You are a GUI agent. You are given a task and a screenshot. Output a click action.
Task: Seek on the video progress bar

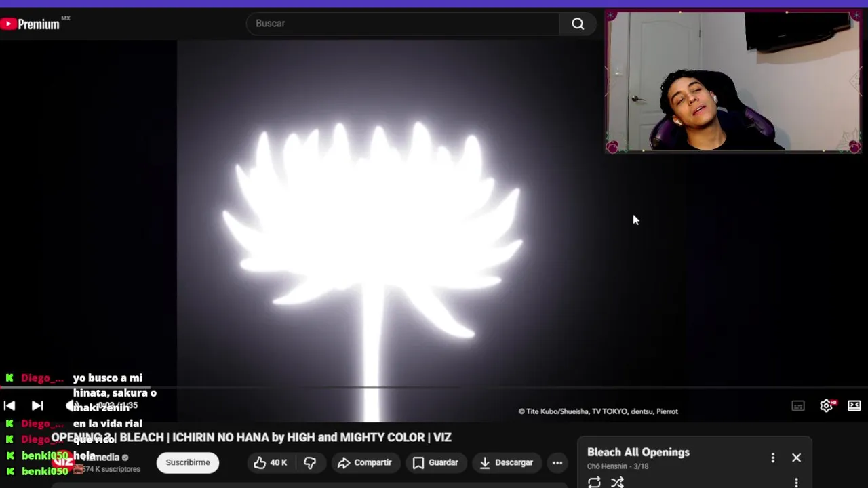point(434,388)
